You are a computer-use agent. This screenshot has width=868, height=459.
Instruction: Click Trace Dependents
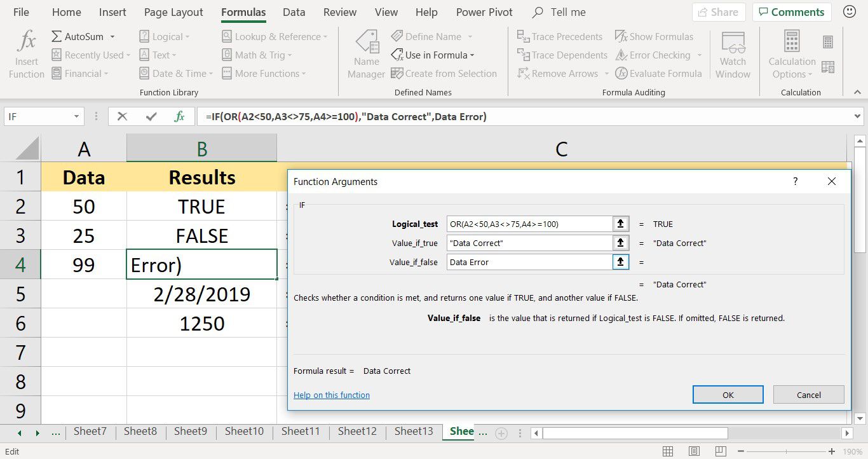tap(562, 55)
